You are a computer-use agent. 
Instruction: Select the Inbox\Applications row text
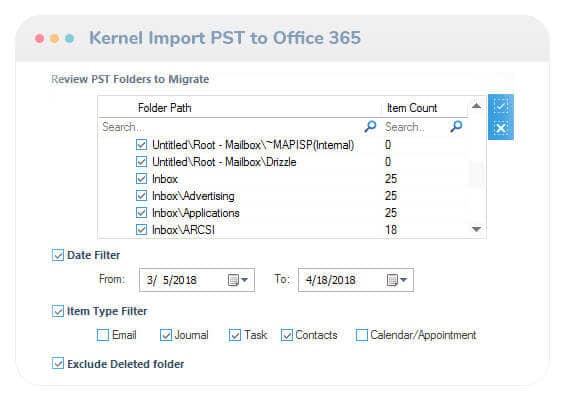(x=196, y=213)
